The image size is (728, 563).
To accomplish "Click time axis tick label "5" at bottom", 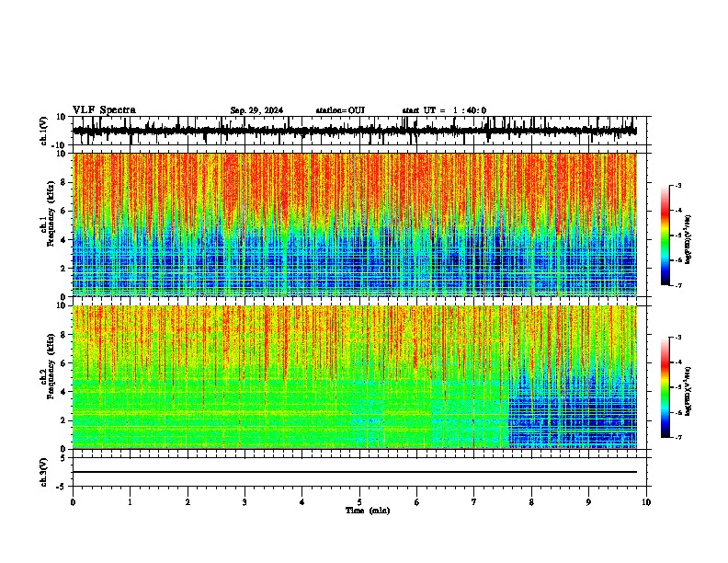I will tap(359, 502).
